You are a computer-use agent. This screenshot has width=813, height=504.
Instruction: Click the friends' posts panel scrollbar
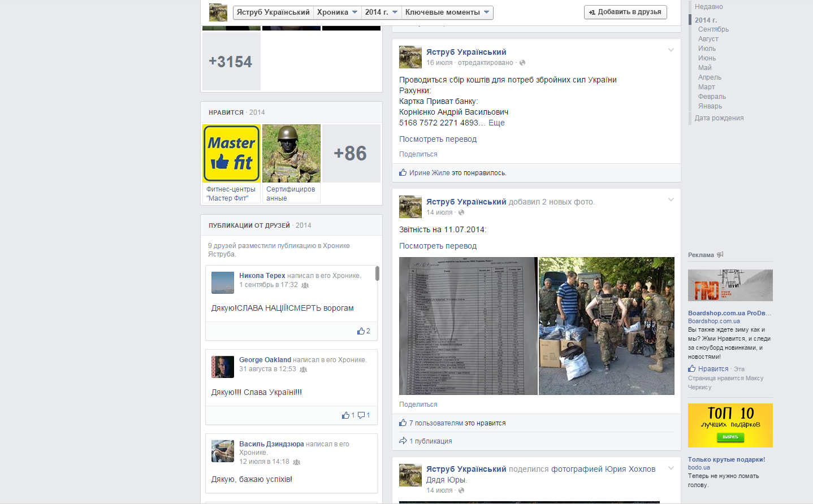click(x=377, y=274)
